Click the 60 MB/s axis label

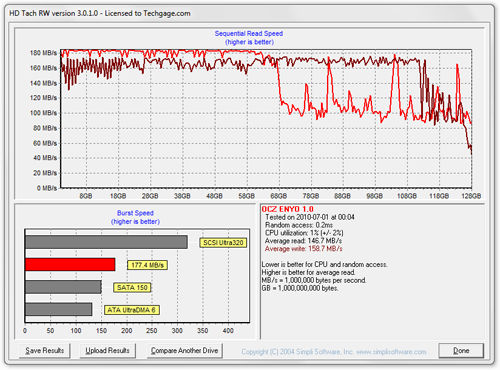[x=45, y=143]
